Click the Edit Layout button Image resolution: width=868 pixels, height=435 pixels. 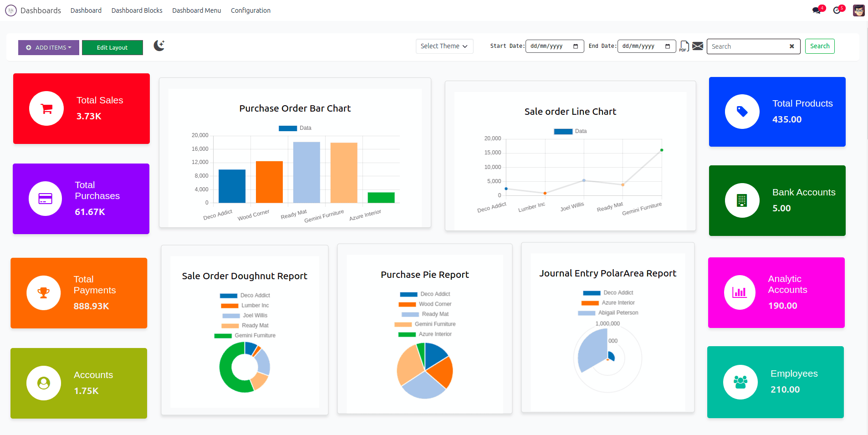pos(112,47)
